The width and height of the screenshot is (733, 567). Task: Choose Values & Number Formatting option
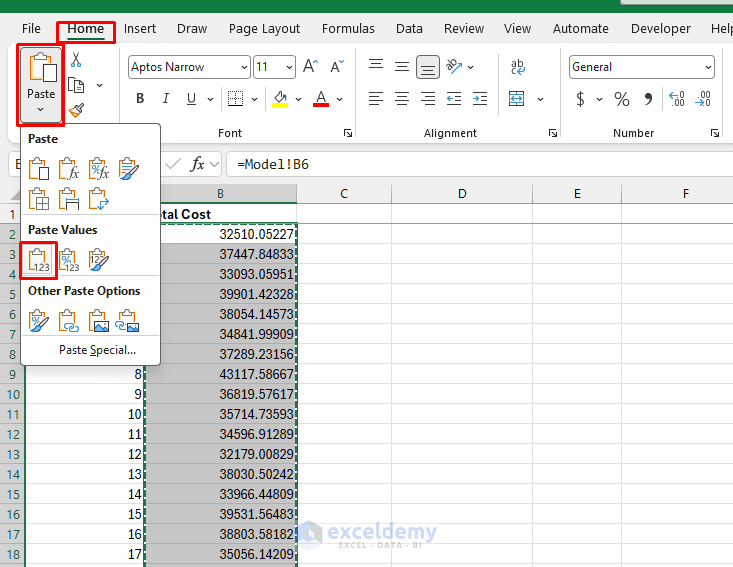point(68,260)
